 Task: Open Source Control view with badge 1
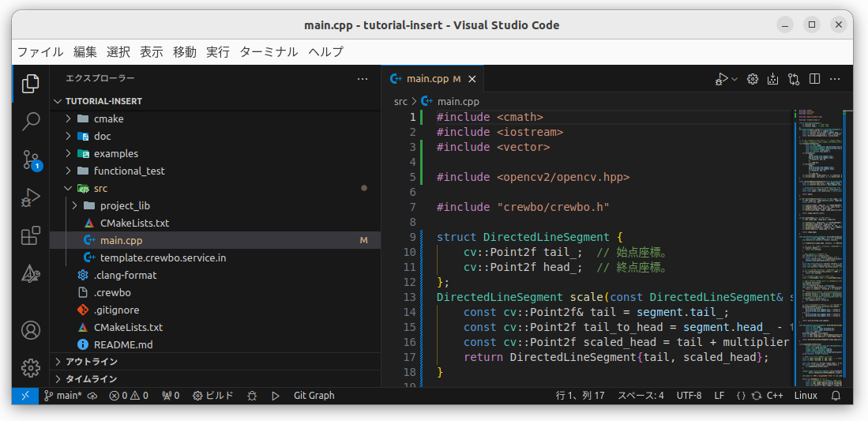tap(31, 159)
